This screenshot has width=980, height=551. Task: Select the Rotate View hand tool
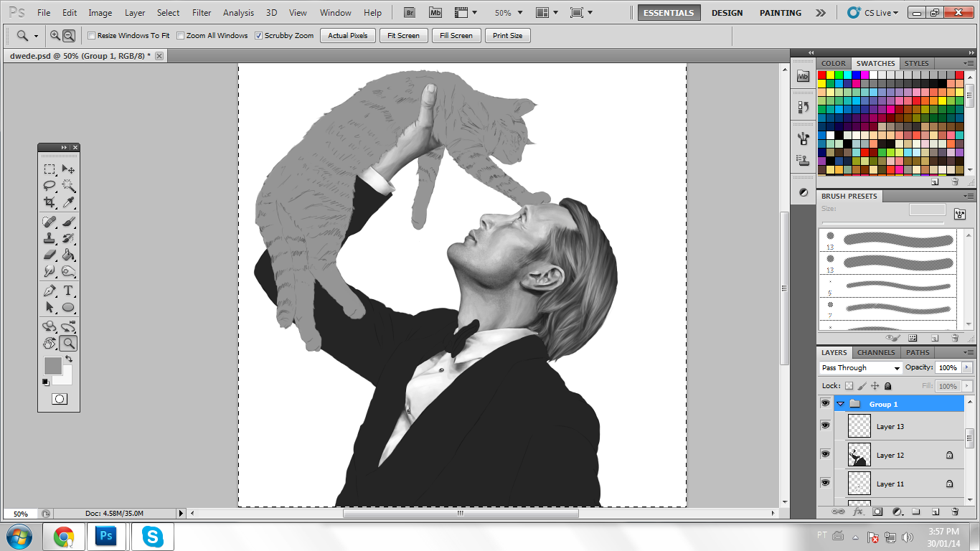coord(50,343)
